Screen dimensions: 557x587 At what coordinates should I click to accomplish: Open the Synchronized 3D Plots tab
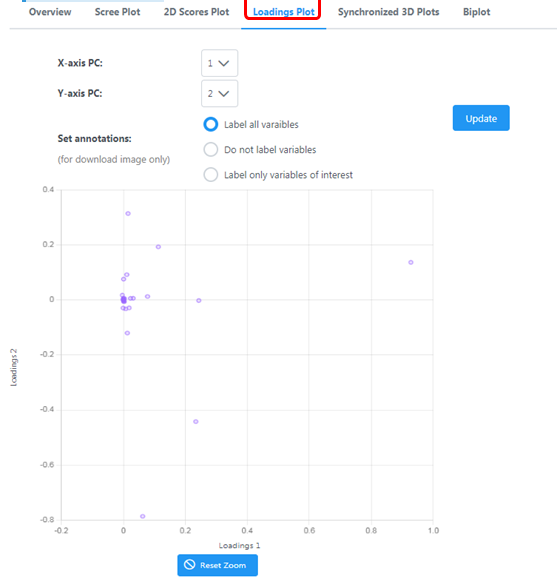coord(389,12)
